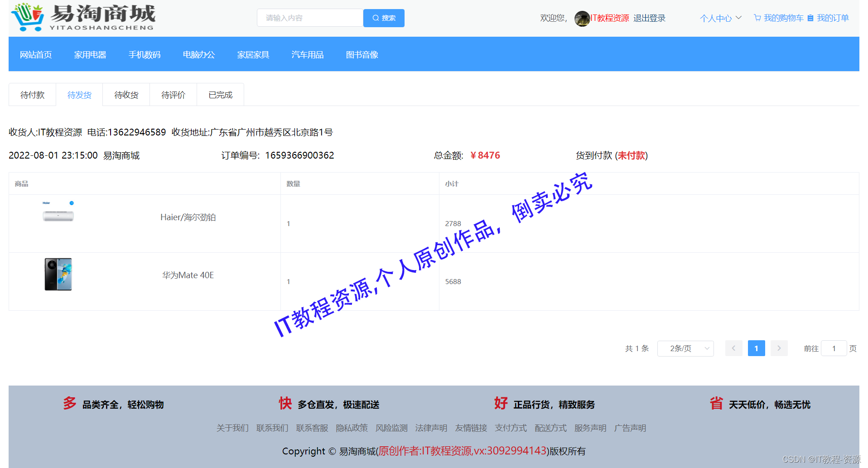Open 友情链接 footer link
Screen dimensions: 868x468
[x=471, y=428]
